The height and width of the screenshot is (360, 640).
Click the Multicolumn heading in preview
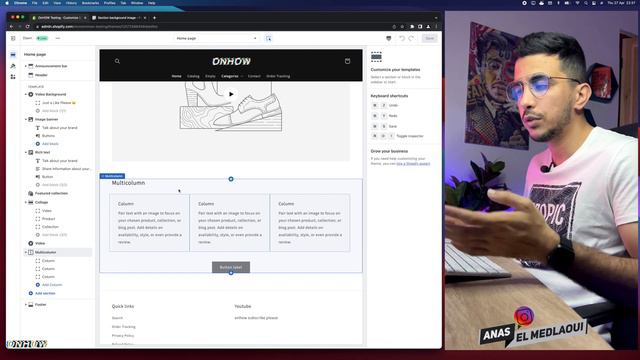click(x=128, y=183)
